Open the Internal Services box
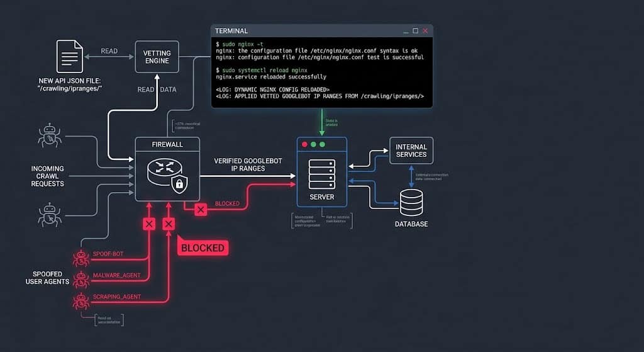This screenshot has width=644, height=352. 411,150
